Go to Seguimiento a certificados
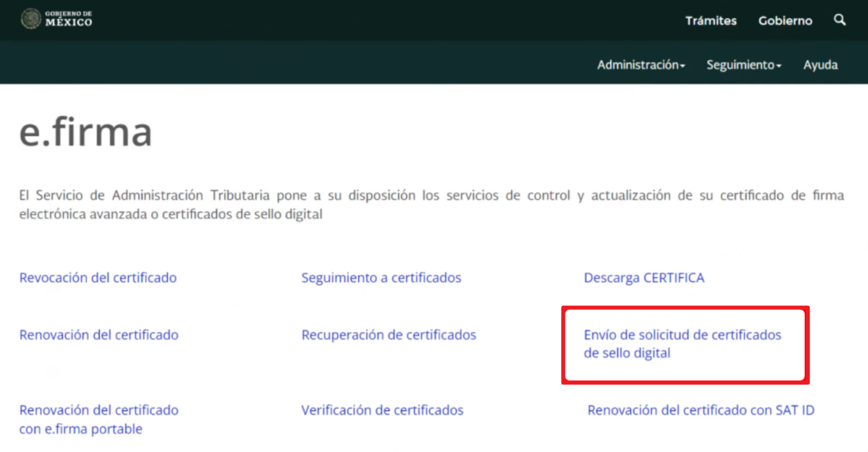This screenshot has height=452, width=868. point(381,278)
